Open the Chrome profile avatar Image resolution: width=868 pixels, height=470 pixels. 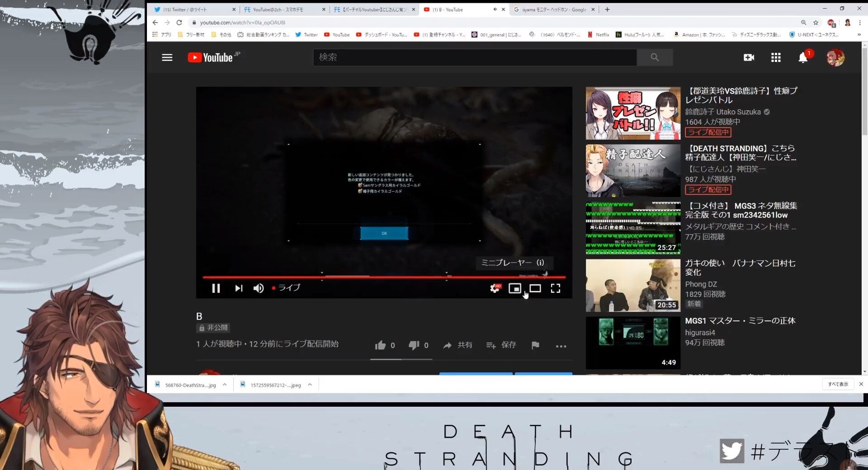point(847,22)
